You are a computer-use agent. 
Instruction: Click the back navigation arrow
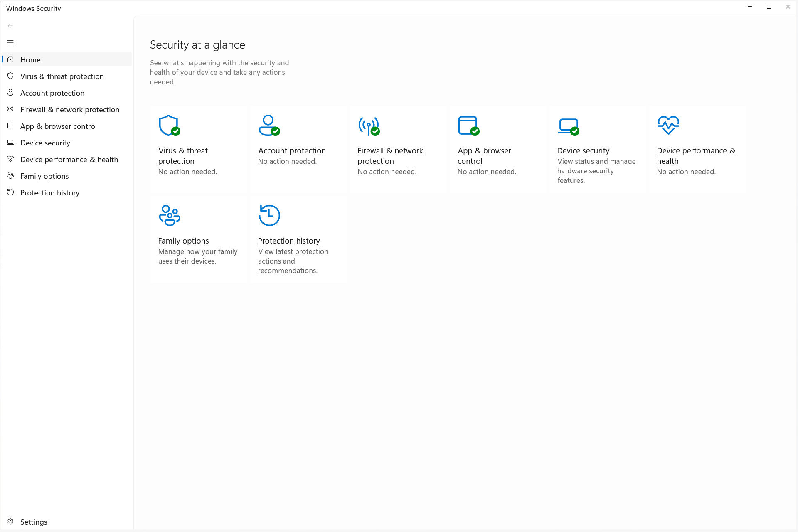[x=11, y=25]
